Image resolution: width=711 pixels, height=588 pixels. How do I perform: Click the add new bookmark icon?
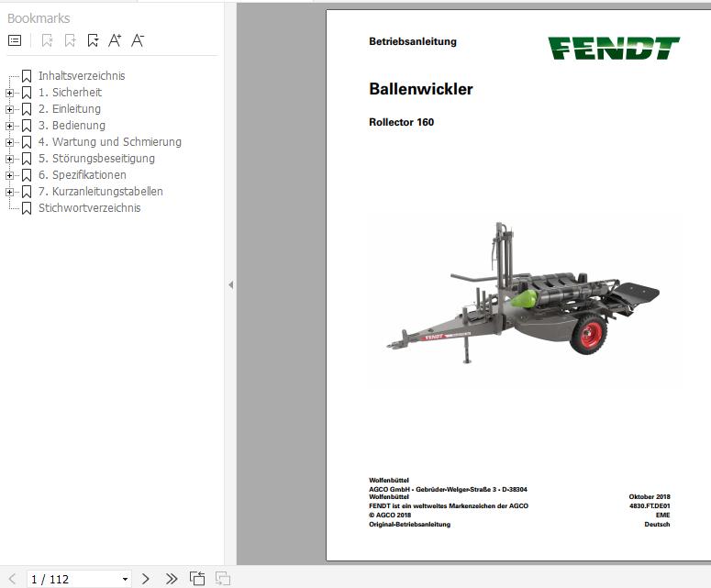[x=70, y=40]
